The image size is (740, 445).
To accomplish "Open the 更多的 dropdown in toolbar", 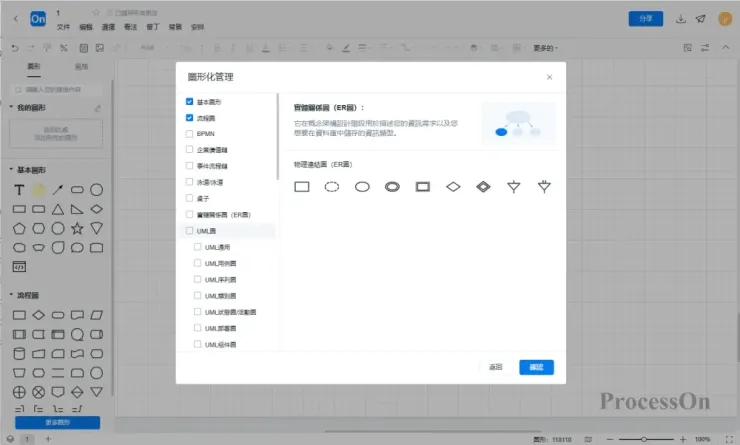I will pyautogui.click(x=546, y=48).
